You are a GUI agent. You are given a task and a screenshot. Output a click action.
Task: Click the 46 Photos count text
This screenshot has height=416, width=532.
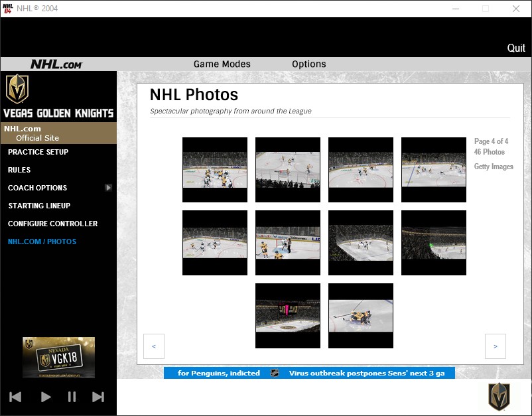(490, 152)
